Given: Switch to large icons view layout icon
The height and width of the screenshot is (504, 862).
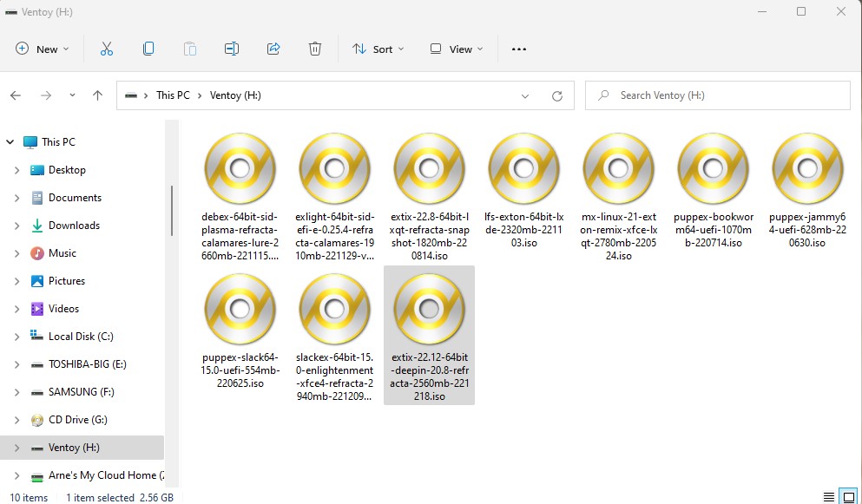Looking at the screenshot, I should pyautogui.click(x=849, y=497).
